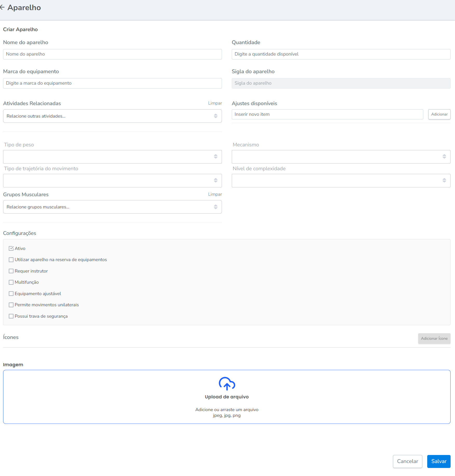The height and width of the screenshot is (476, 455).
Task: Click Limpar next to Atividades Relacionadas
Action: 215,103
